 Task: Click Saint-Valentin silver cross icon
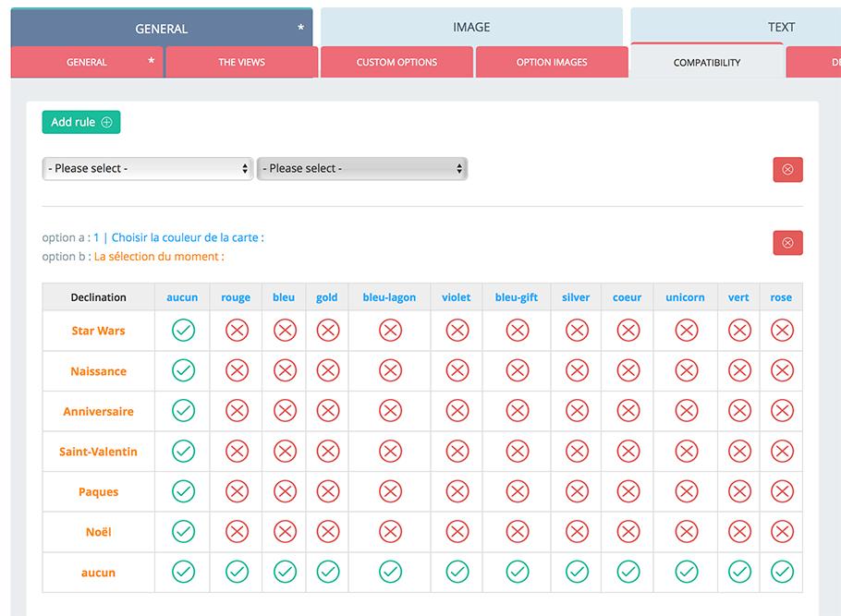[577, 452]
